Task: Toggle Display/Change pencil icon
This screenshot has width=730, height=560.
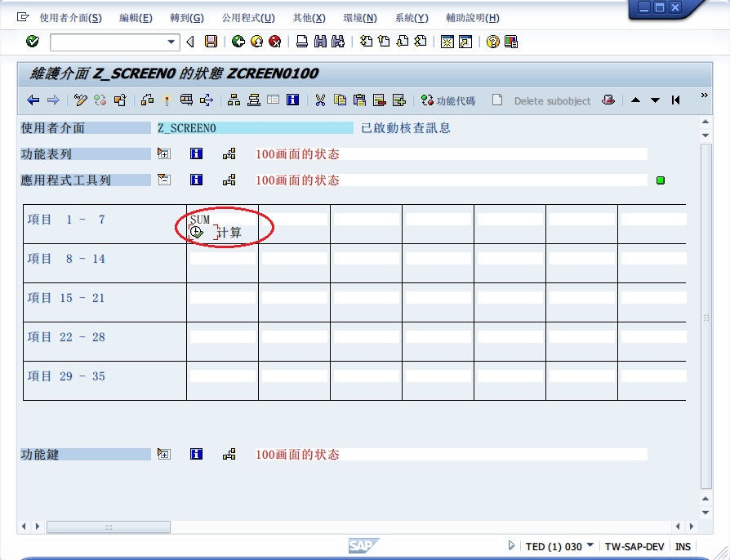Action: [x=81, y=100]
